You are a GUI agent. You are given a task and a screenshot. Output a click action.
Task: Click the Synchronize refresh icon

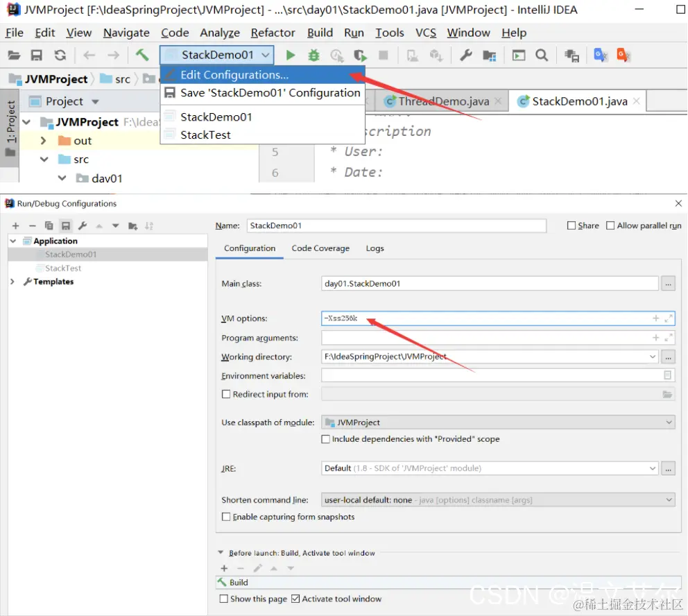pyautogui.click(x=60, y=55)
